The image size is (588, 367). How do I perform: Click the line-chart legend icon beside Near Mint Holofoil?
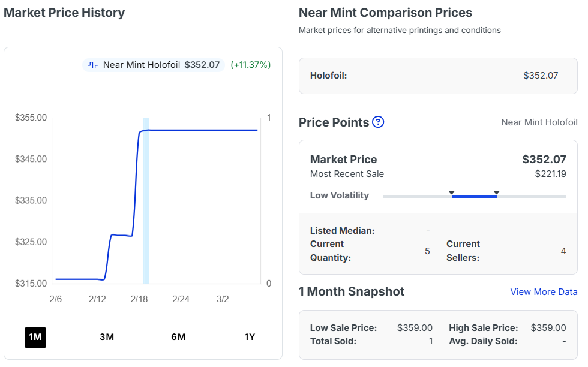(92, 65)
